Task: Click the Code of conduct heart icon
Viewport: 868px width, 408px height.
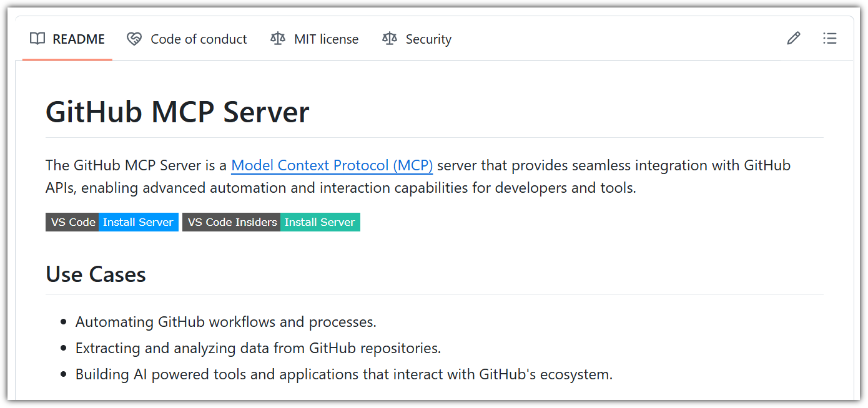Action: click(134, 39)
